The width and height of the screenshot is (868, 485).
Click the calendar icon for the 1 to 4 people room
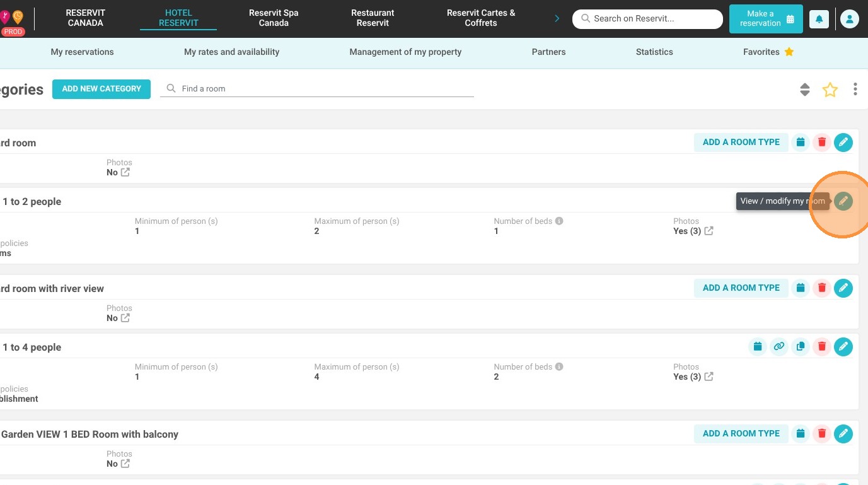point(758,347)
